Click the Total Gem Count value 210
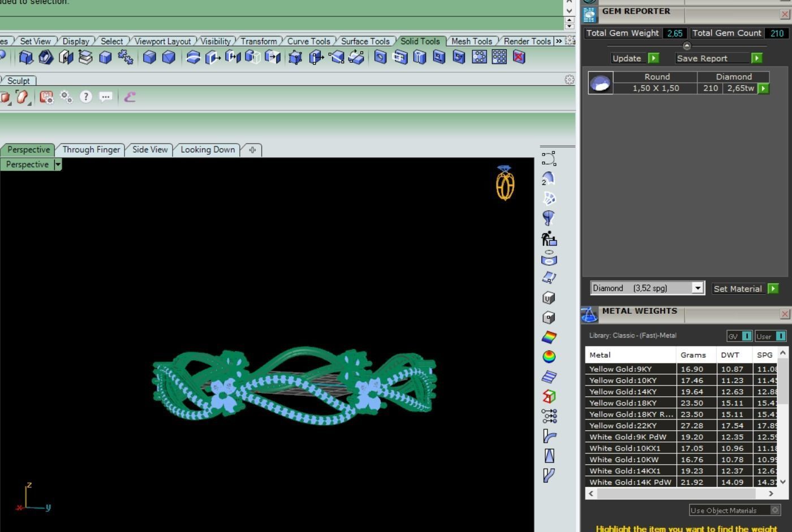The height and width of the screenshot is (532, 792). pos(777,33)
